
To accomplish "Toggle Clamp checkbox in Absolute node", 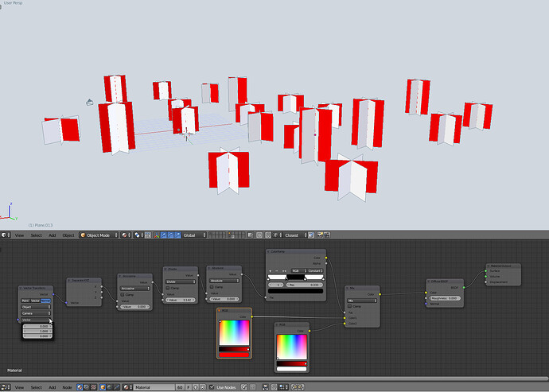I will 212,287.
